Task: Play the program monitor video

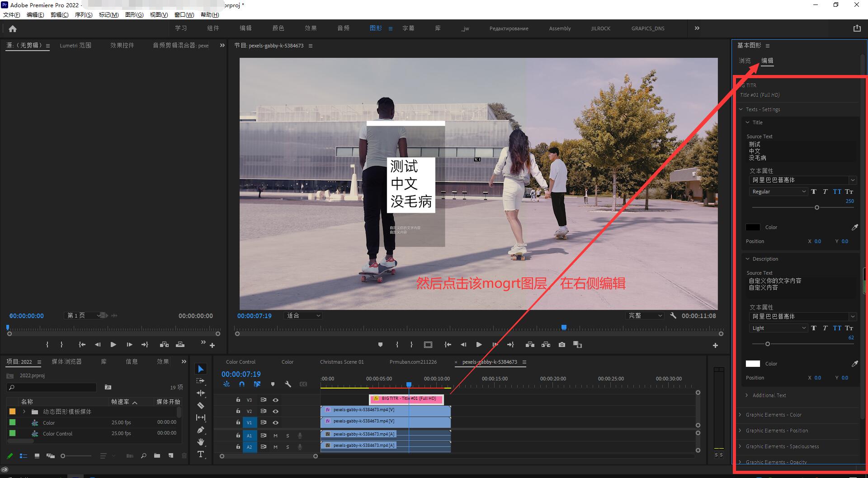Action: (x=479, y=345)
